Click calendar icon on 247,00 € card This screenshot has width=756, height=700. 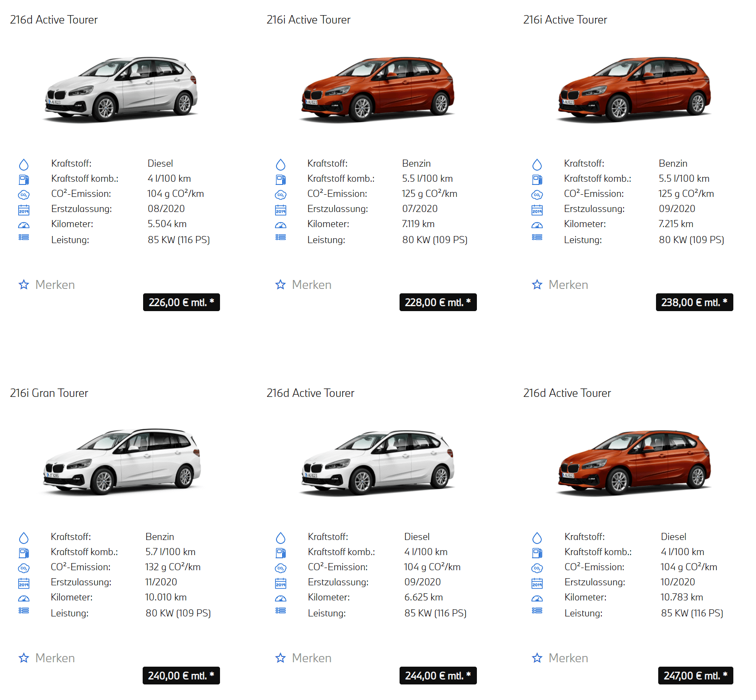click(537, 583)
